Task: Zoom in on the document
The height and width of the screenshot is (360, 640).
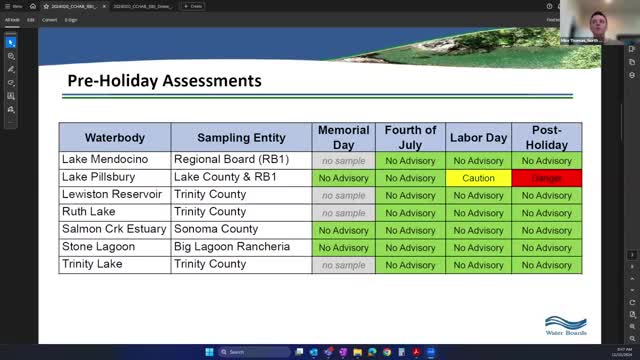Action: tap(632, 327)
